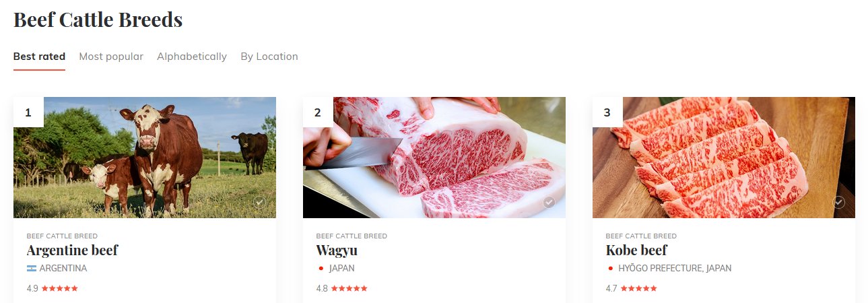Click the cattle photo thumbnail ranked 1
Image resolution: width=868 pixels, height=303 pixels.
[x=145, y=158]
